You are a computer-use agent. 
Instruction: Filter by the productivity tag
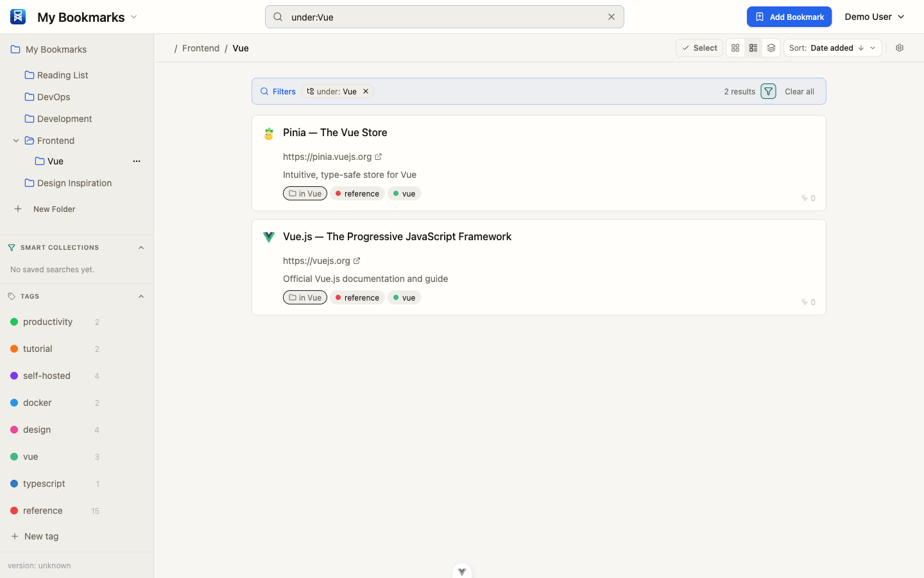(47, 322)
